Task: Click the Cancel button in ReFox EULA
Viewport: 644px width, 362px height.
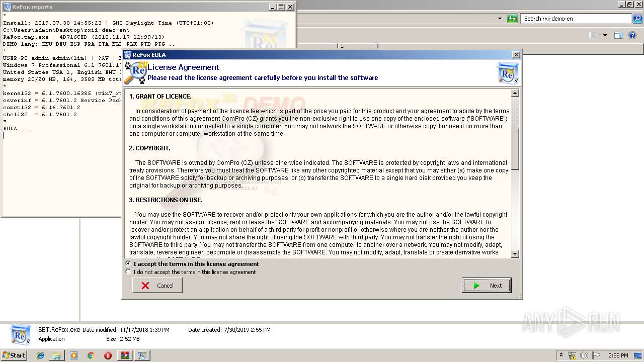Action: (157, 286)
